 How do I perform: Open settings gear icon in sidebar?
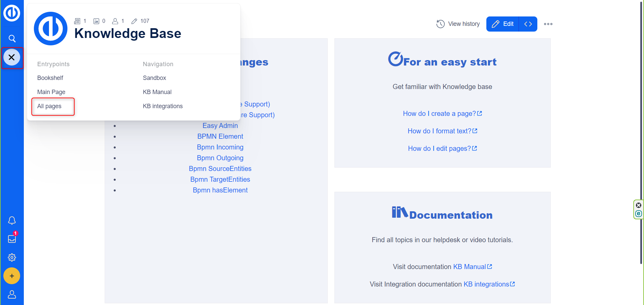[x=12, y=257]
